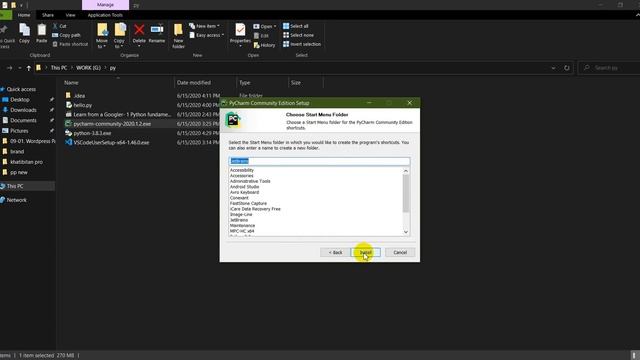640x360 pixels.
Task: Click the Paste icon in the ribbon
Action: click(42, 33)
